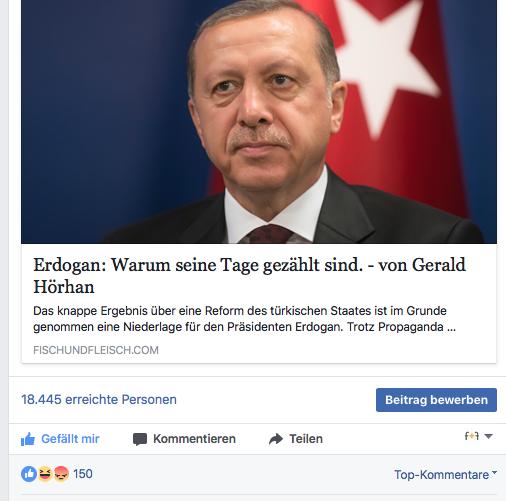Expand the arrow next to identity switcher

point(488,436)
